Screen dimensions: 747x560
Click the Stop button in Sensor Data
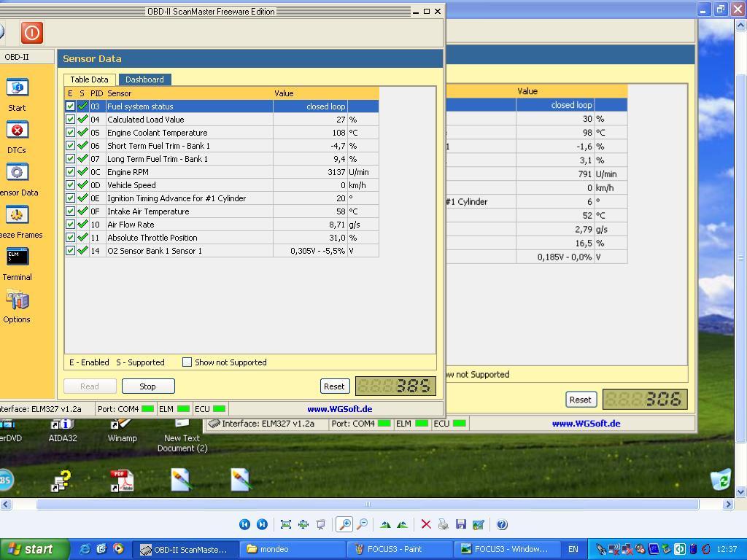148,386
